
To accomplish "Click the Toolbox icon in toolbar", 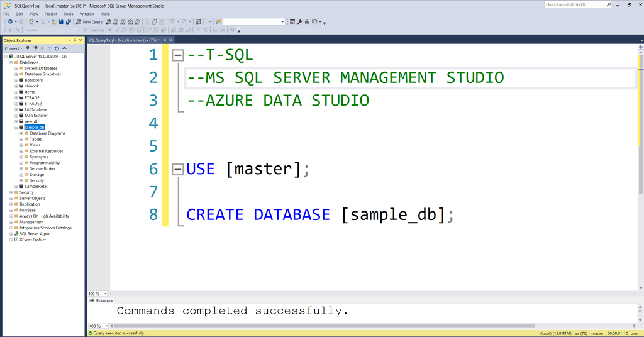I will [x=307, y=22].
